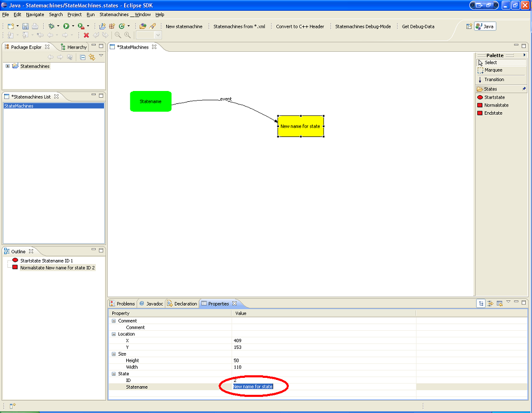The width and height of the screenshot is (532, 413).
Task: Click the red X delete icon
Action: click(86, 35)
